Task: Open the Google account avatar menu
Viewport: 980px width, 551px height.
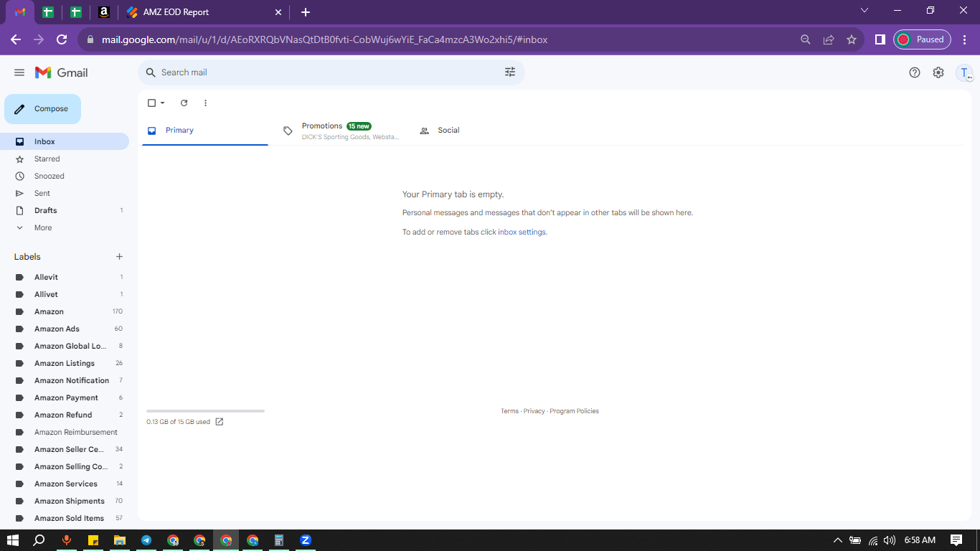Action: 965,72
